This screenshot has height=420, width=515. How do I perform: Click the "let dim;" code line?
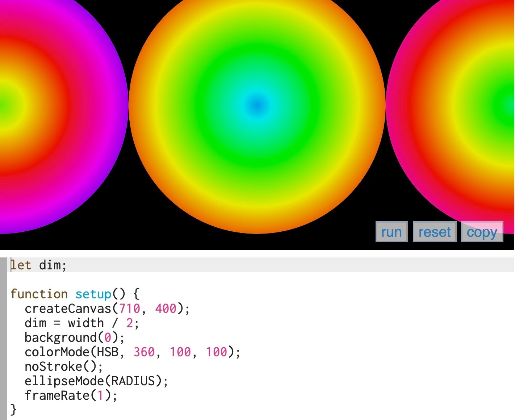tap(38, 265)
